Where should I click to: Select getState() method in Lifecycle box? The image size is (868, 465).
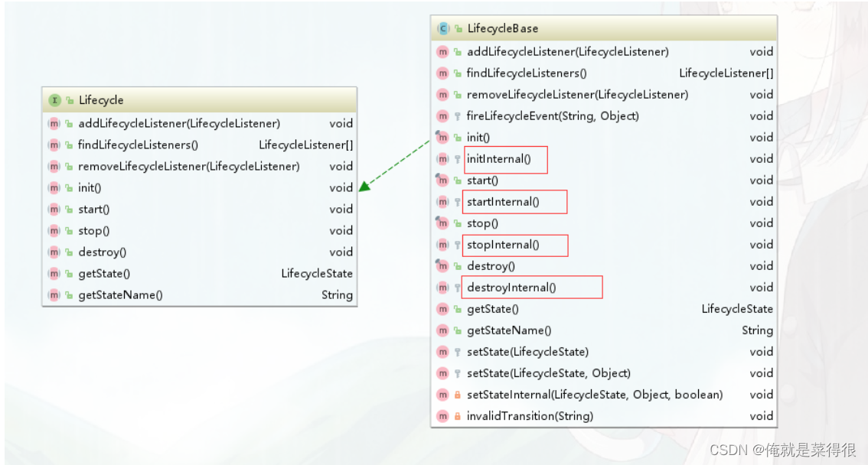pos(104,274)
